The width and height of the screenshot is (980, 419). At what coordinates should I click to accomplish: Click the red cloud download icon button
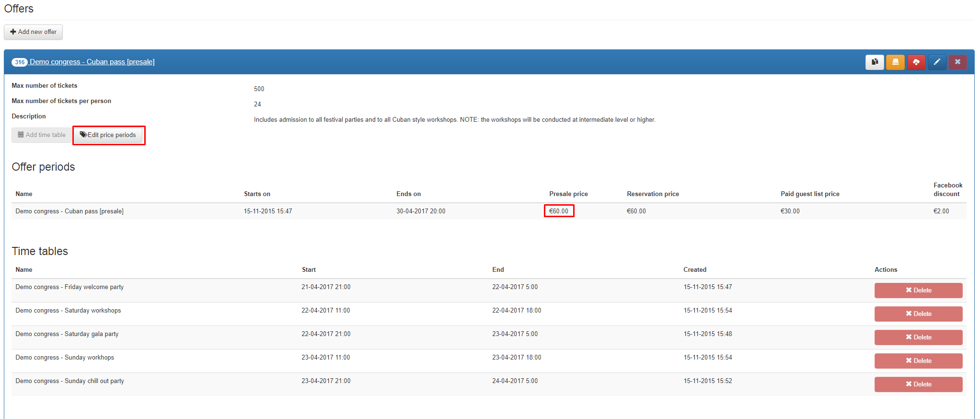click(916, 62)
